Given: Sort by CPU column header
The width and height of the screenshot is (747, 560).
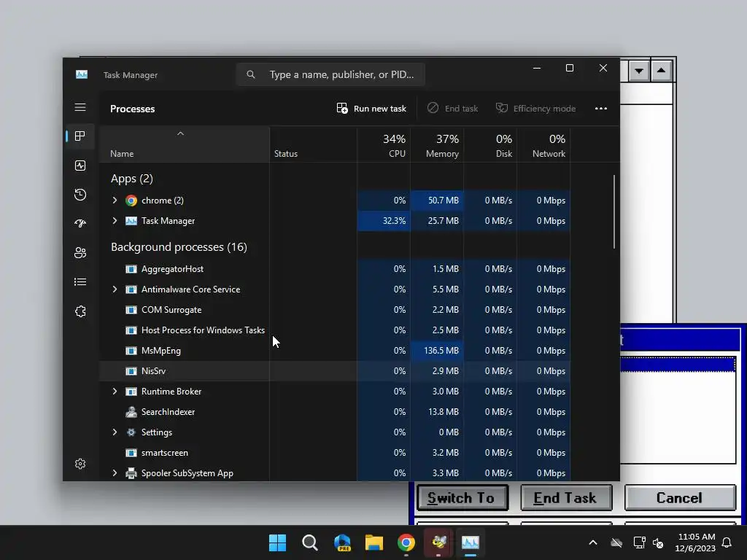Looking at the screenshot, I should tap(384, 145).
